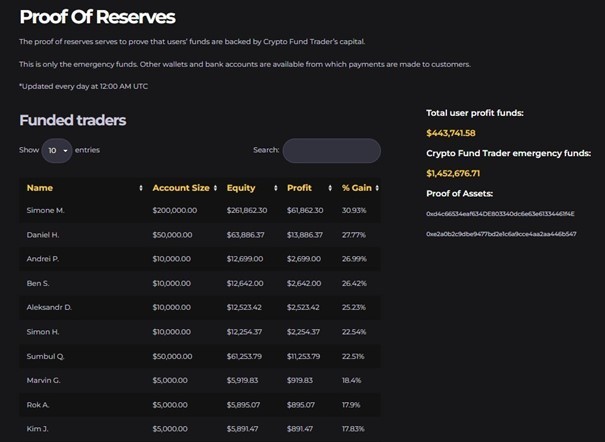This screenshot has height=442, width=605.
Task: Click total user profit funds $443,741.58
Action: coord(451,133)
